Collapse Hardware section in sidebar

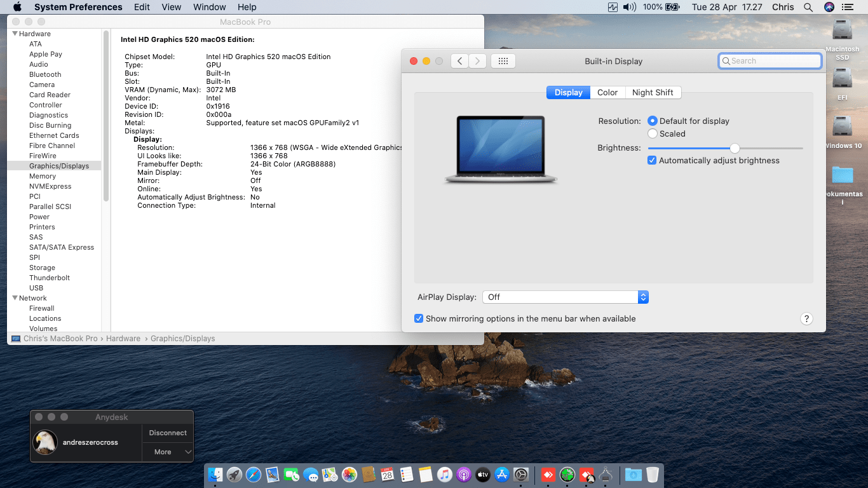point(15,34)
